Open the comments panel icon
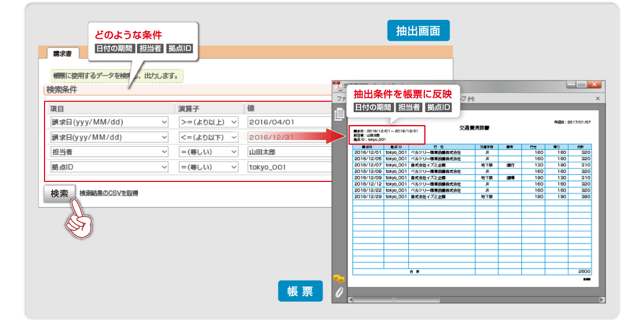The image size is (644, 322). click(x=339, y=278)
